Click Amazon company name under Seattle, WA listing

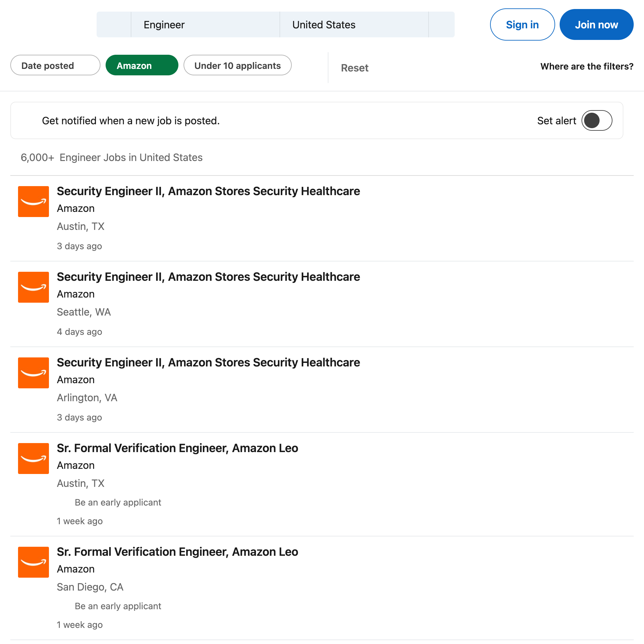[x=76, y=294]
